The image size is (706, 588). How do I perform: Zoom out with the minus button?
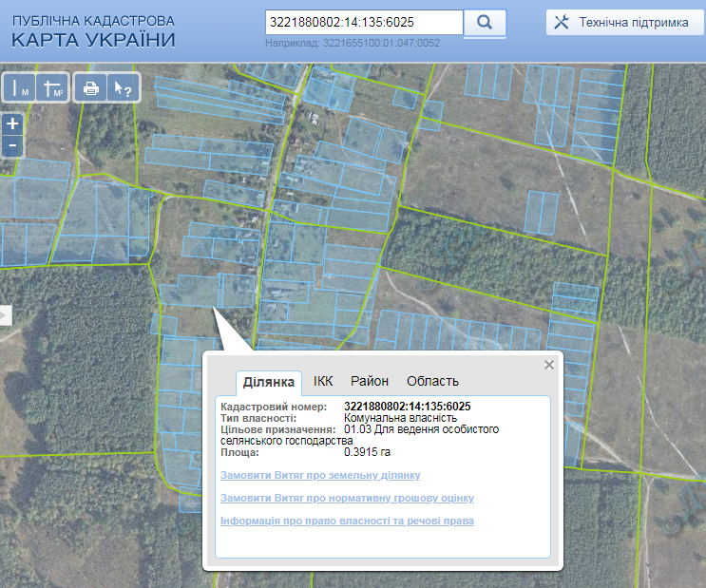click(12, 145)
